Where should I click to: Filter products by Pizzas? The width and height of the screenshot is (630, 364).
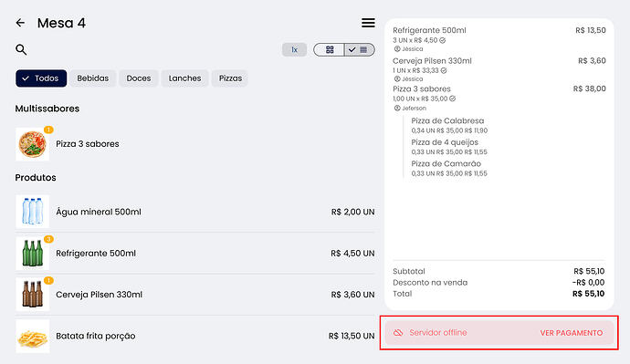click(230, 78)
